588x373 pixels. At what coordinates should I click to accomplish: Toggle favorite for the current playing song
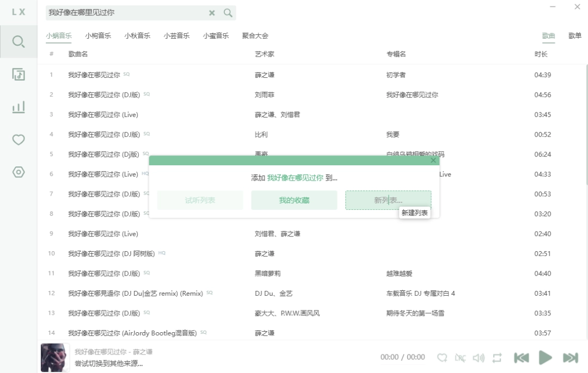pos(442,357)
